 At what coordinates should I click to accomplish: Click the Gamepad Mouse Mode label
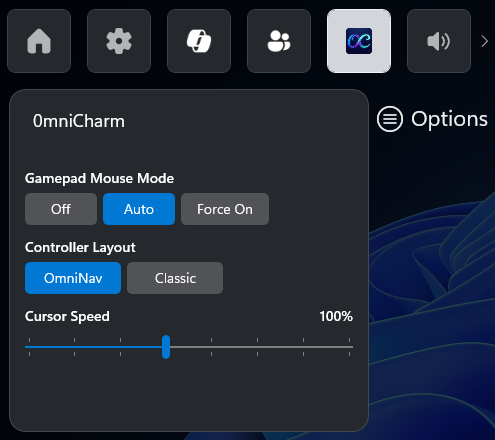pos(99,178)
